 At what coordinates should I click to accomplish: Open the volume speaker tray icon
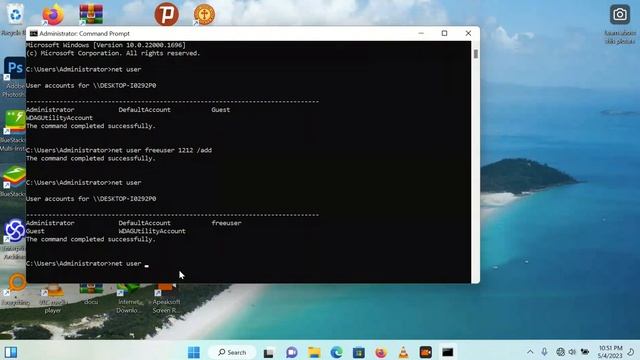click(x=572, y=352)
